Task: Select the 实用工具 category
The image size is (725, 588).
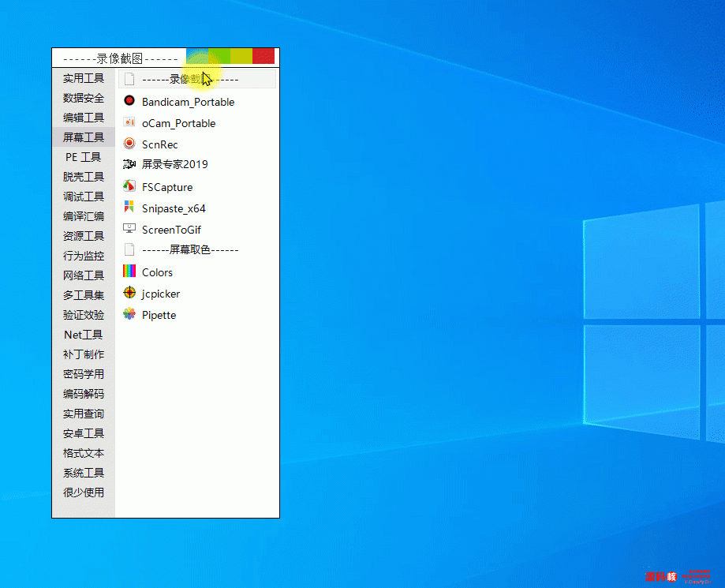Action: coord(84,78)
